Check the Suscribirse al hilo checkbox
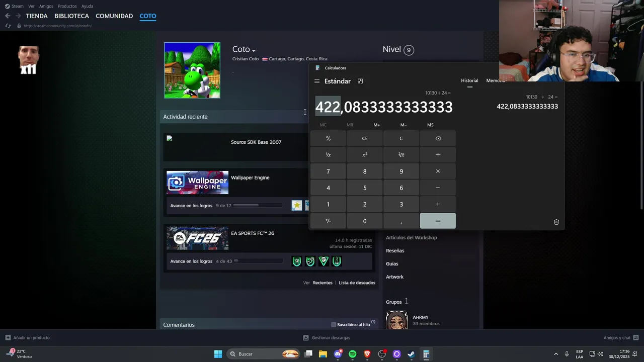The width and height of the screenshot is (644, 362). pyautogui.click(x=334, y=325)
